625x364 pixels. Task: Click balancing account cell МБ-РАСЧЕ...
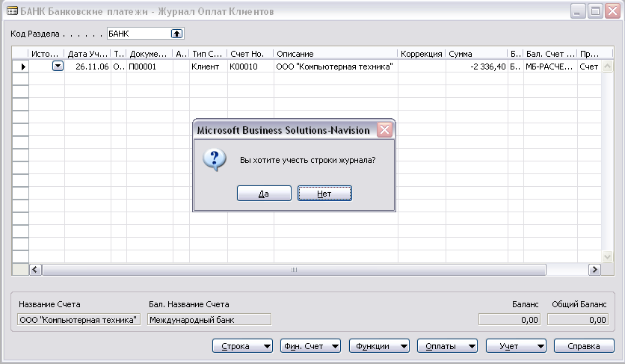click(550, 67)
